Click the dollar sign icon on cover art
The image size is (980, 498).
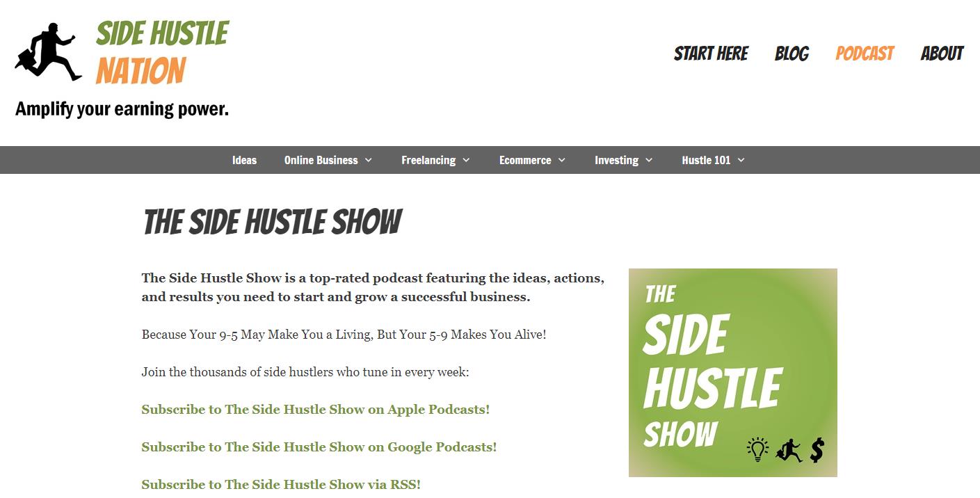817,449
